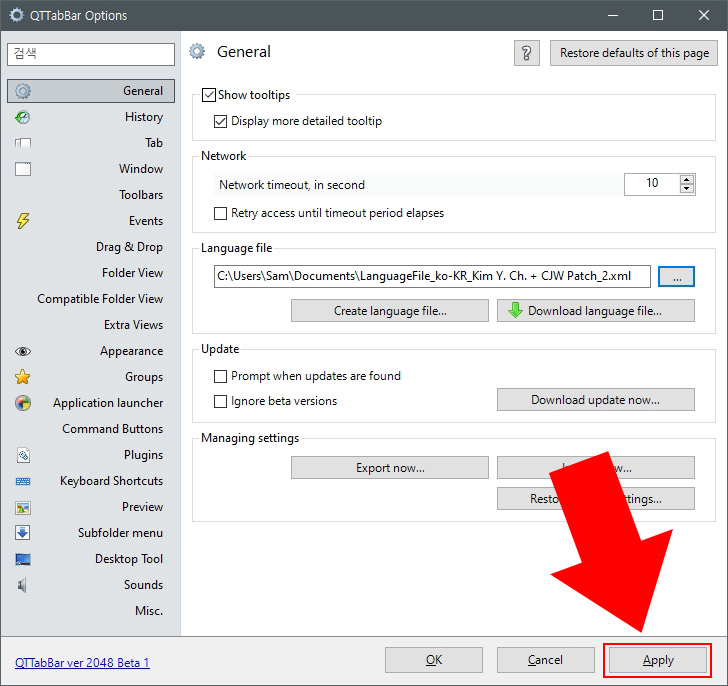Open Compatible Folder View settings
The image size is (728, 686).
pyautogui.click(x=91, y=299)
